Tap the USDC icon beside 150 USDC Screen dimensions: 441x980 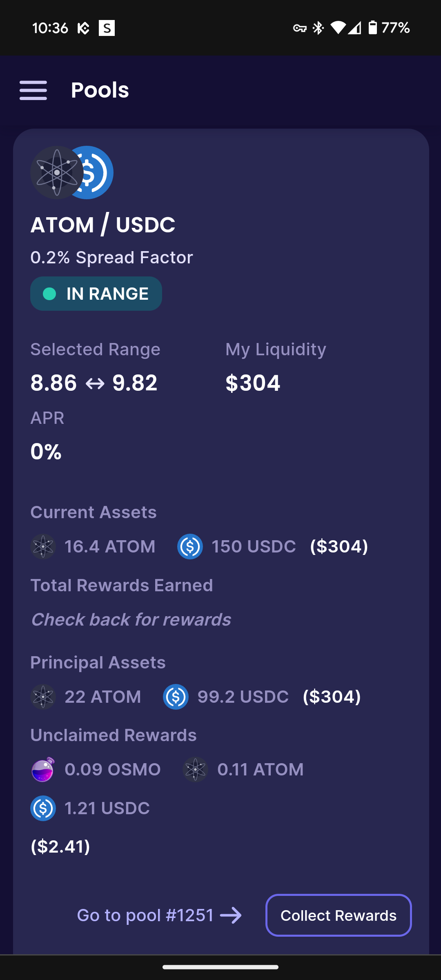coord(190,546)
